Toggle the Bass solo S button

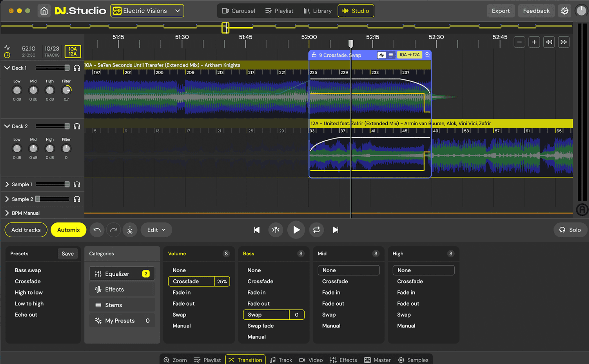(x=301, y=254)
